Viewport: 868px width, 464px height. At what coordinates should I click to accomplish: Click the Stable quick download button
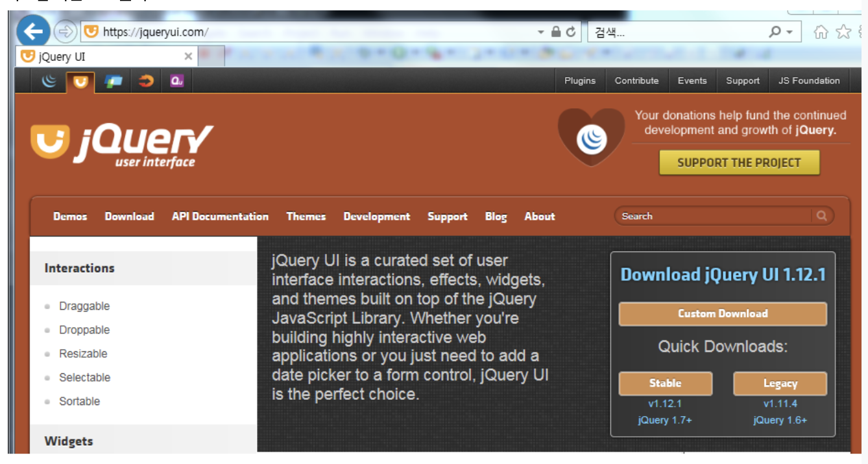pos(666,383)
